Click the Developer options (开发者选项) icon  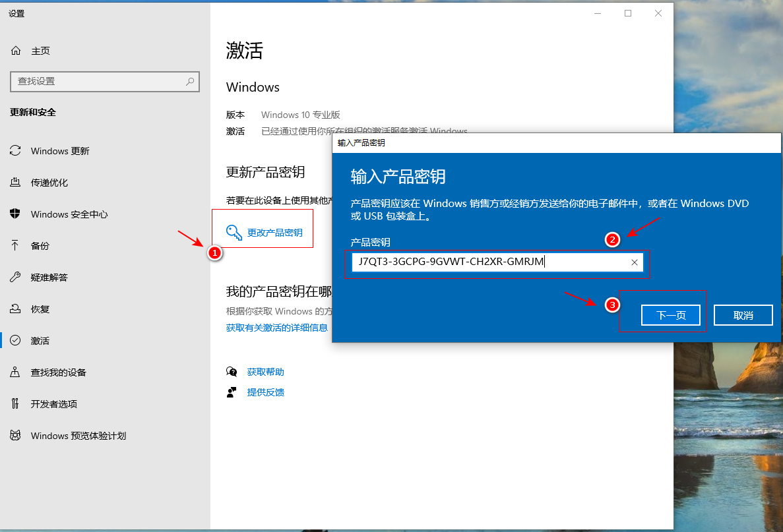(15, 403)
